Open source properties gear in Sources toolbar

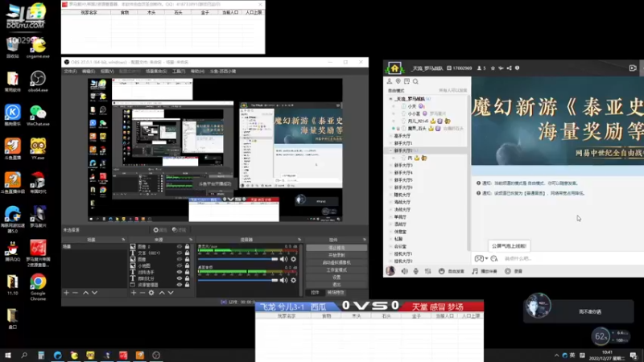(151, 293)
